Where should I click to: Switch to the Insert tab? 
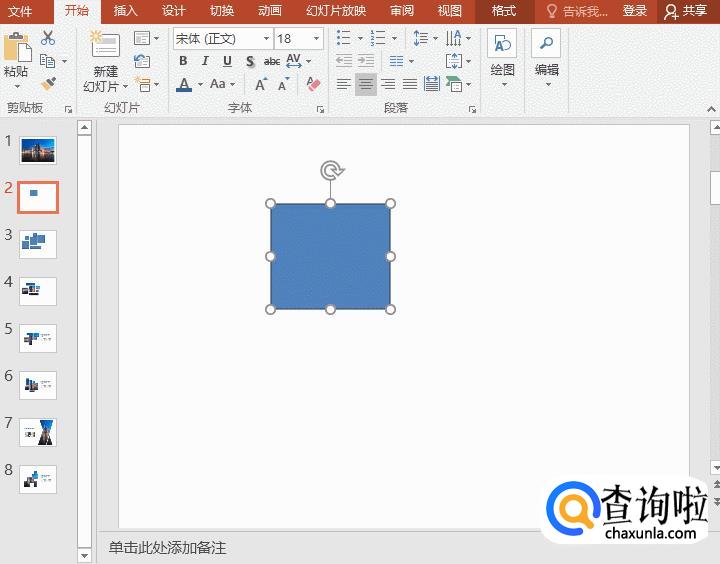125,11
